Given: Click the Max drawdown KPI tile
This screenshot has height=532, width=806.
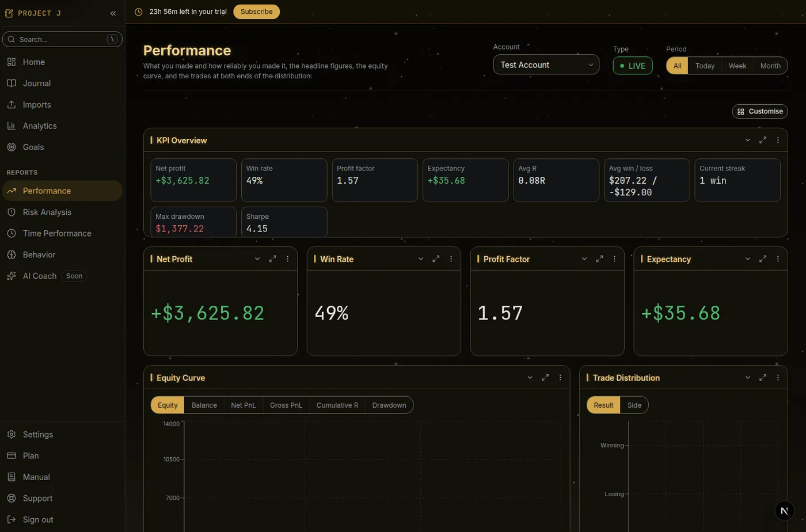Looking at the screenshot, I should click(x=193, y=222).
